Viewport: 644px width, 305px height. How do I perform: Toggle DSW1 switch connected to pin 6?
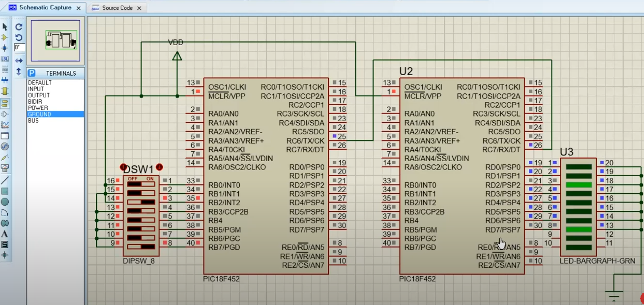coord(141,229)
